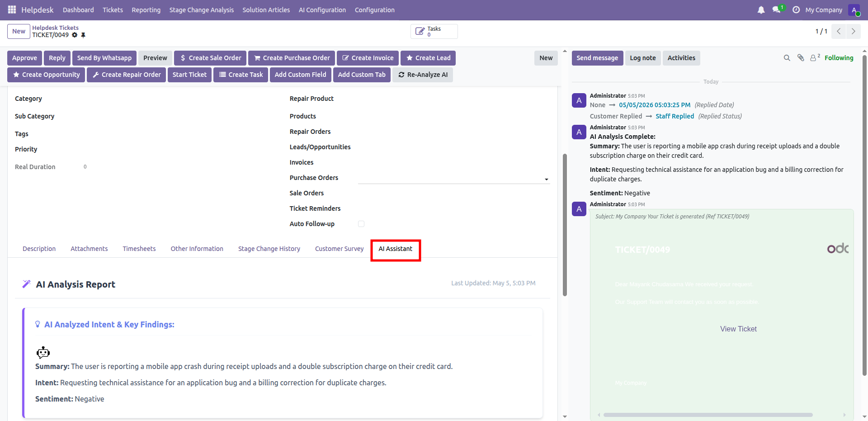This screenshot has width=868, height=421.
Task: Click Create Task button
Action: [241, 75]
